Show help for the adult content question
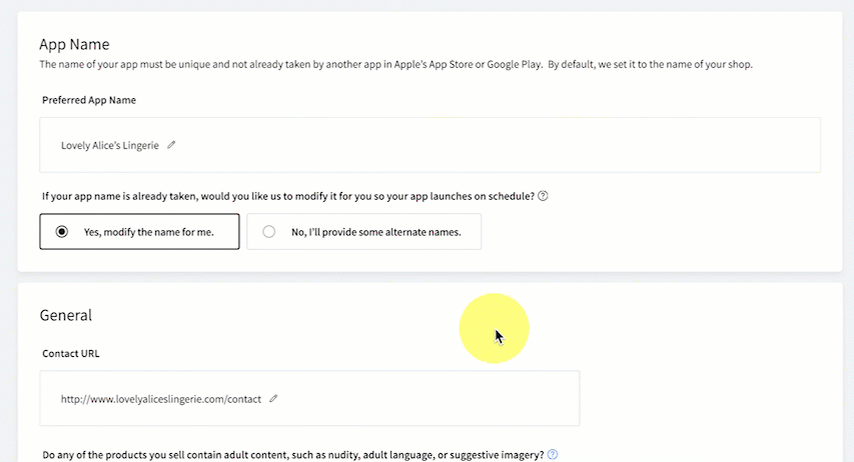This screenshot has height=462, width=854. (553, 454)
